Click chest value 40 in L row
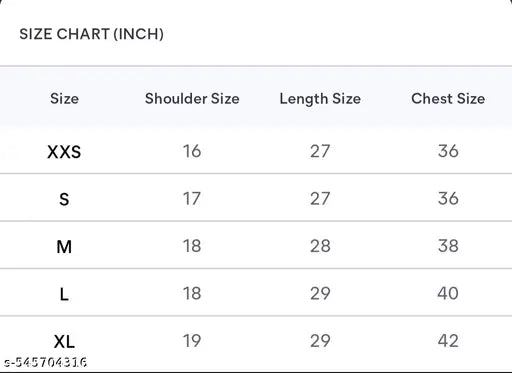 point(448,293)
